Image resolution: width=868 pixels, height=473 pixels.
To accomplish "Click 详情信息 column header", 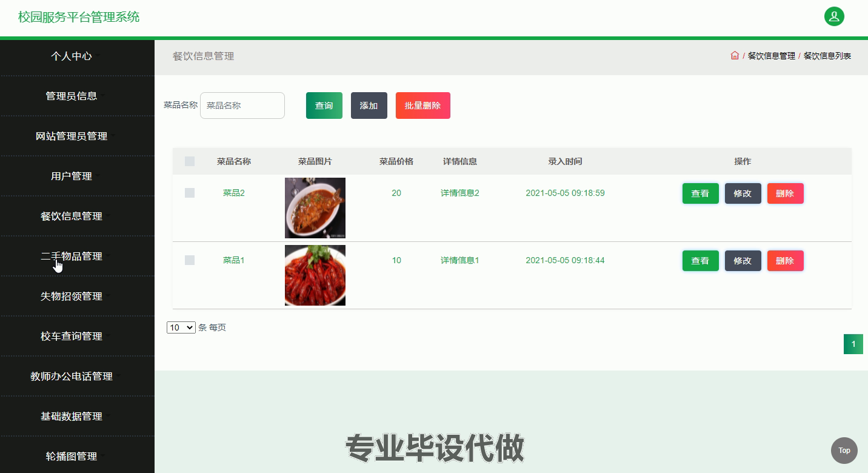I will pyautogui.click(x=460, y=161).
